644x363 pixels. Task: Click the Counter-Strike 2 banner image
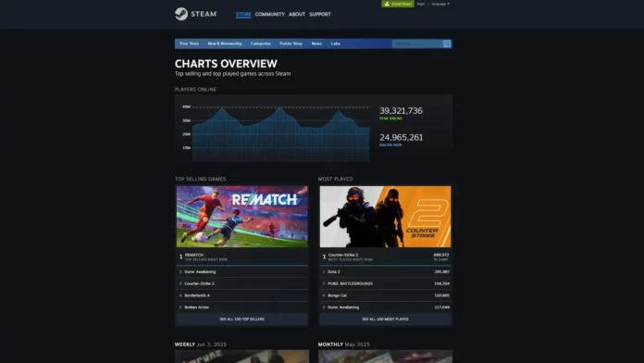385,217
